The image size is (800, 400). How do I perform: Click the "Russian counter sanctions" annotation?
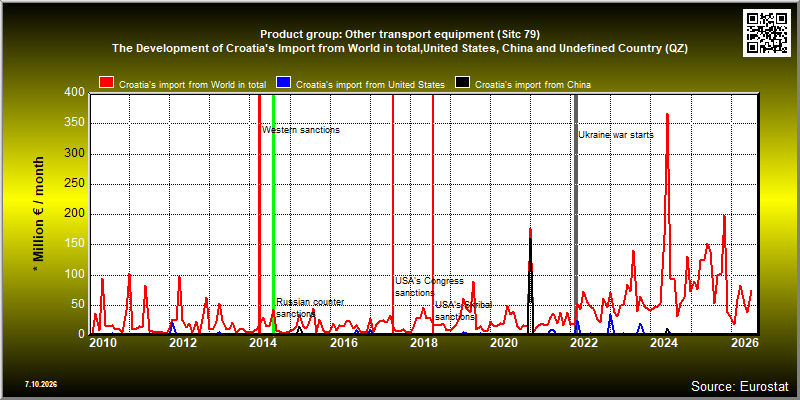tap(310, 308)
